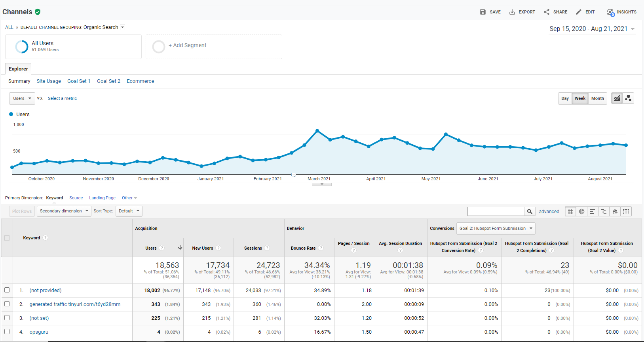Switch to motion chart icon

coord(628,98)
